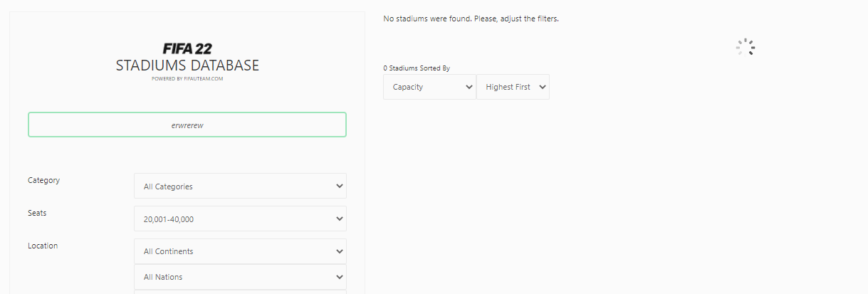Click the Category filter label
The image size is (868, 294).
tap(43, 180)
